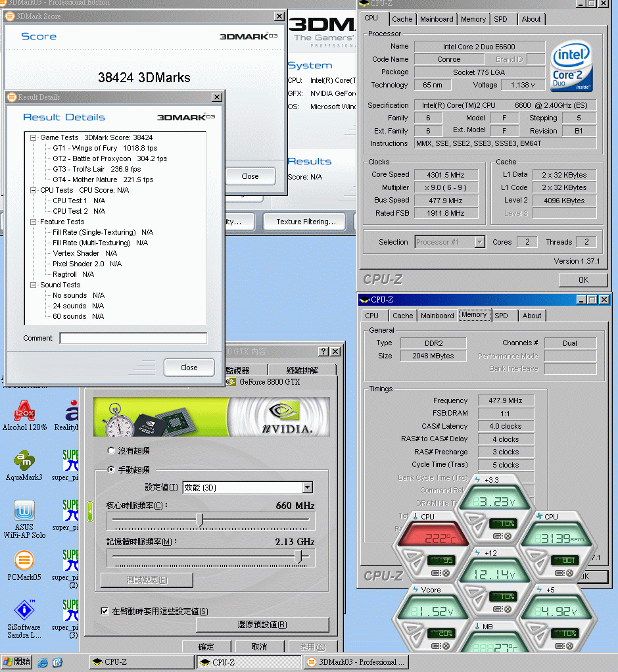Click the Intel Core 2 Duo logo
The height and width of the screenshot is (672, 618).
point(571,66)
